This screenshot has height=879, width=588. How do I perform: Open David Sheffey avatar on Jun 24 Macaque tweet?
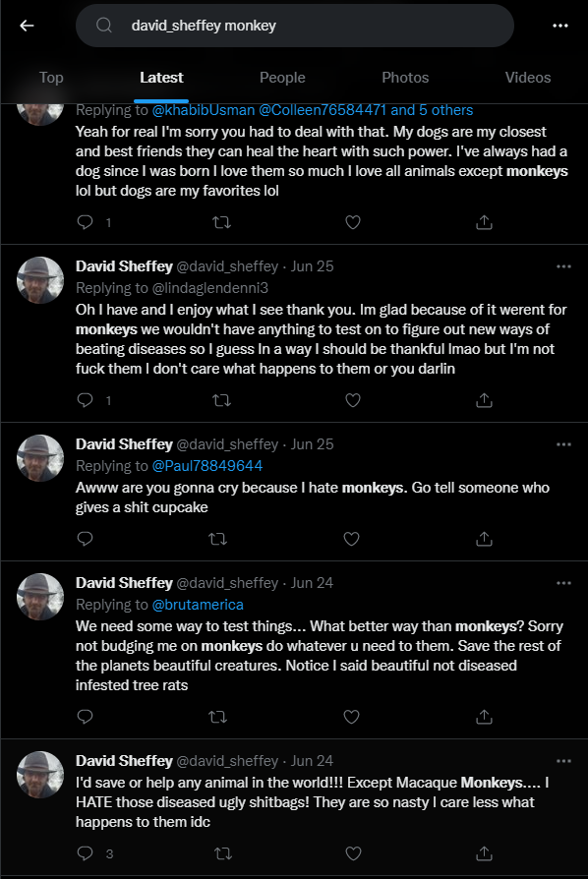pos(40,774)
